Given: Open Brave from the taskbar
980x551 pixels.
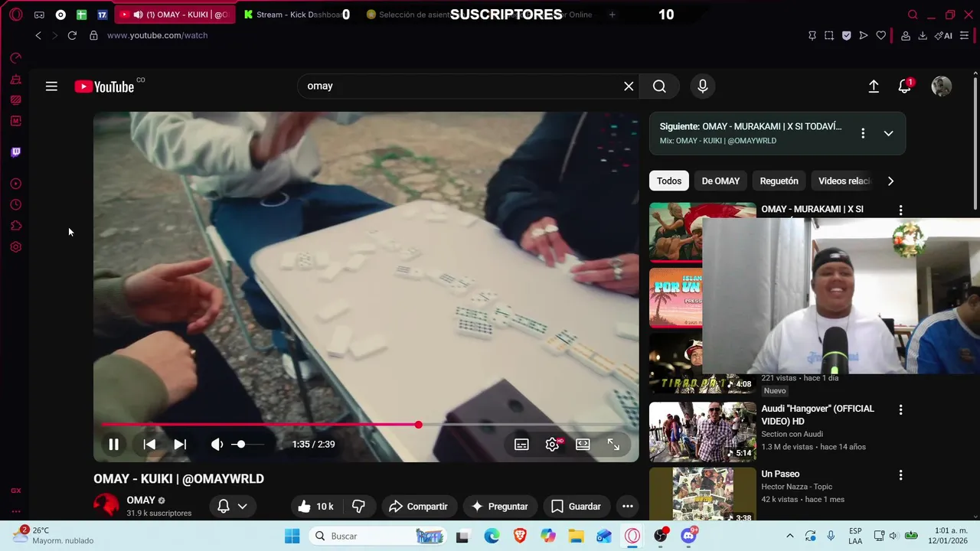Looking at the screenshot, I should [520, 536].
